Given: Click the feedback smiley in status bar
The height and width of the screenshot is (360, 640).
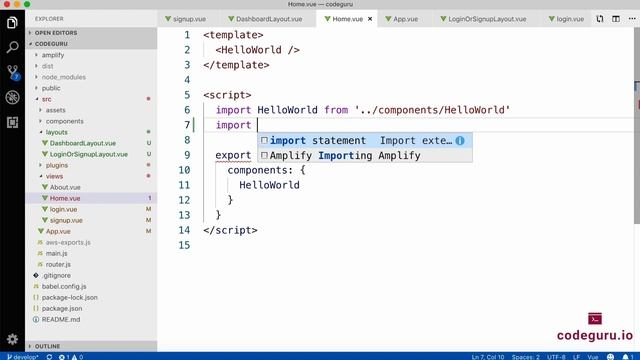Looking at the screenshot, I should pos(610,357).
